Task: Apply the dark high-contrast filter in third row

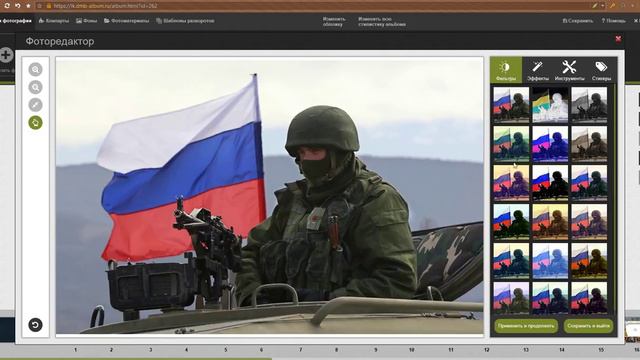Action: [x=550, y=183]
